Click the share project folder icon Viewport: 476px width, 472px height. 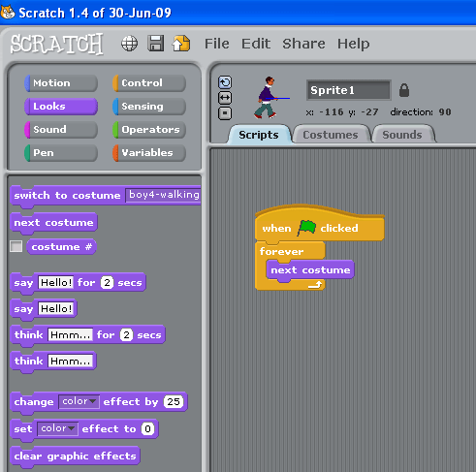[x=181, y=44]
